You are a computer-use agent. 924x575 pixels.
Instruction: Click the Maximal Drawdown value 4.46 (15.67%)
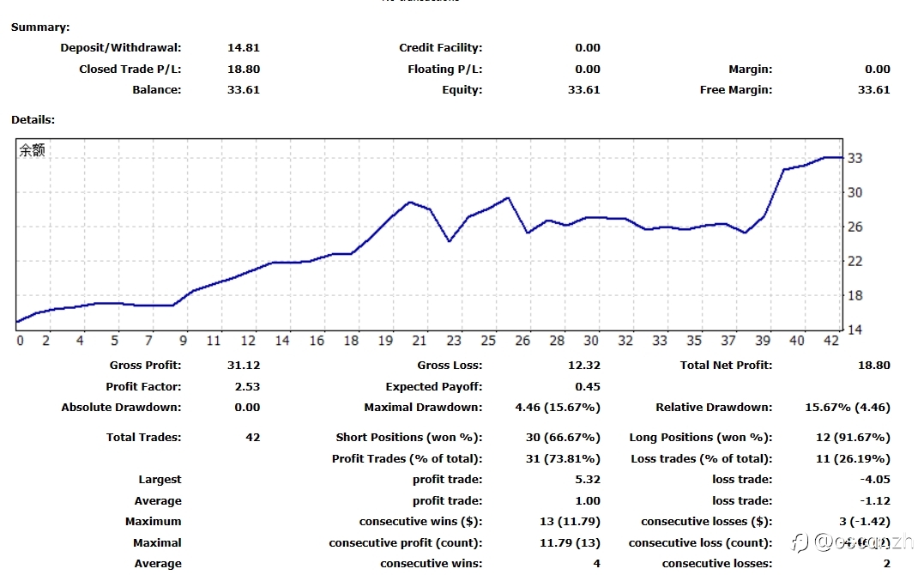tap(558, 408)
